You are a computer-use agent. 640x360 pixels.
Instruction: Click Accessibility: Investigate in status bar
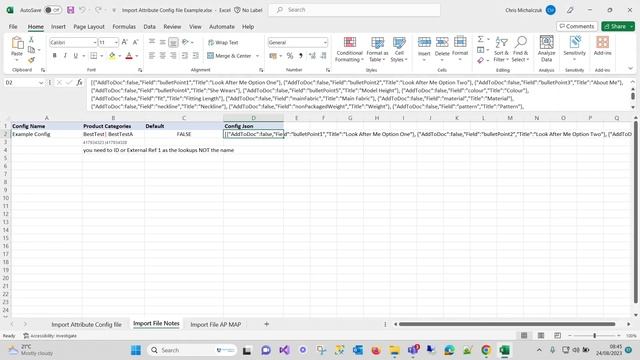click(50, 336)
